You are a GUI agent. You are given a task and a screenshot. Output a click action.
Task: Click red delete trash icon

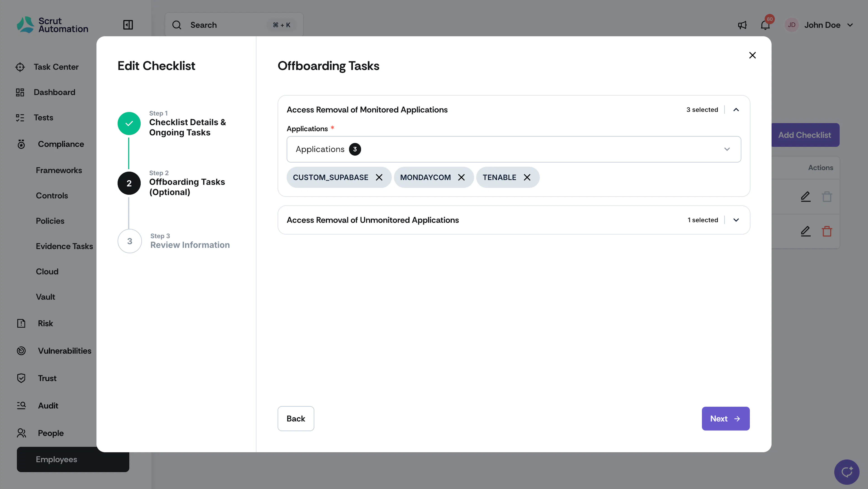pyautogui.click(x=827, y=231)
